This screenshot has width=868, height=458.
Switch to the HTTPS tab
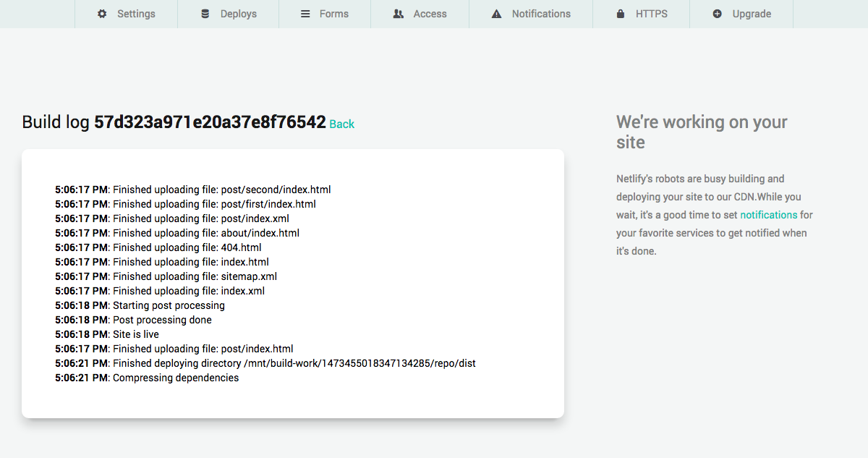(x=652, y=14)
